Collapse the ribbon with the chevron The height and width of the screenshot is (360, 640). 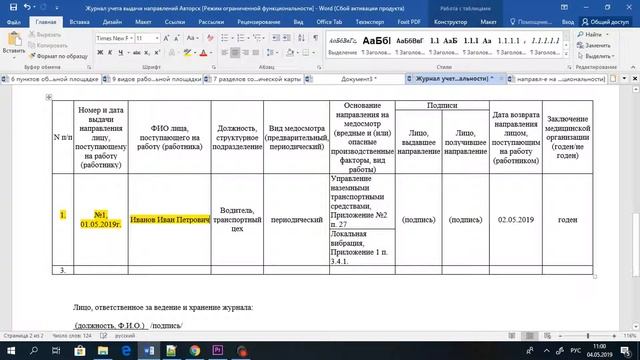(633, 67)
